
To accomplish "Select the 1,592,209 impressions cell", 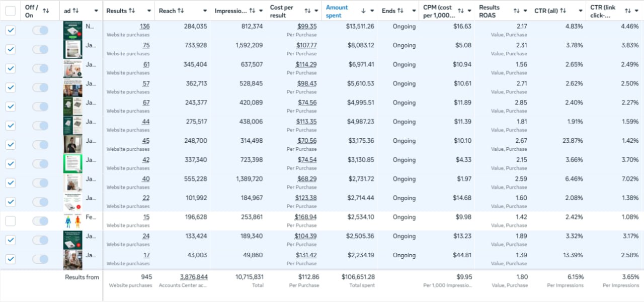I will (x=249, y=46).
